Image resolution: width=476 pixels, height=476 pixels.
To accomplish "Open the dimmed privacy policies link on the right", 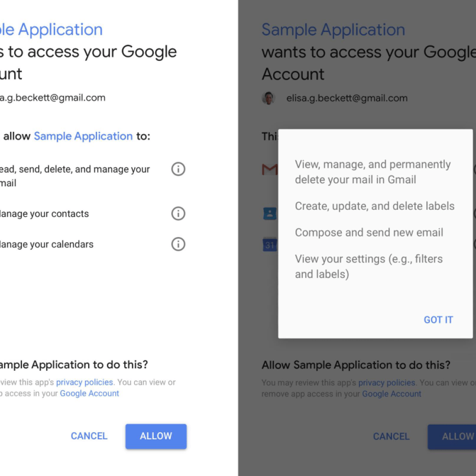I will [387, 383].
